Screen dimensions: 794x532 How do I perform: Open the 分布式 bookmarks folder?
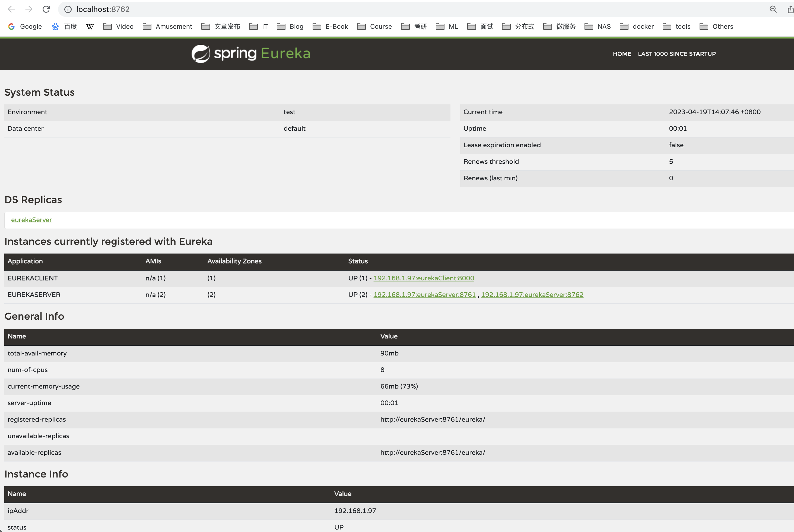[518, 27]
